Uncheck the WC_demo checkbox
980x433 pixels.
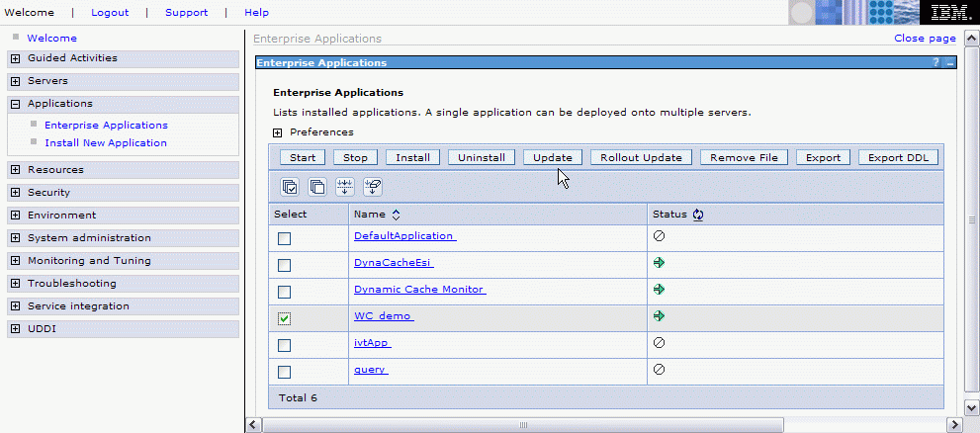(x=285, y=318)
